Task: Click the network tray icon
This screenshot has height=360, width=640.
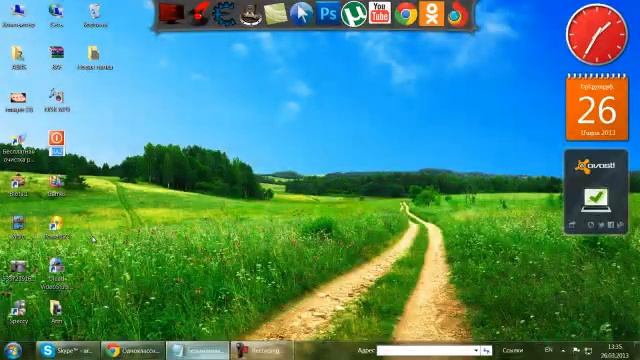Action: point(588,351)
